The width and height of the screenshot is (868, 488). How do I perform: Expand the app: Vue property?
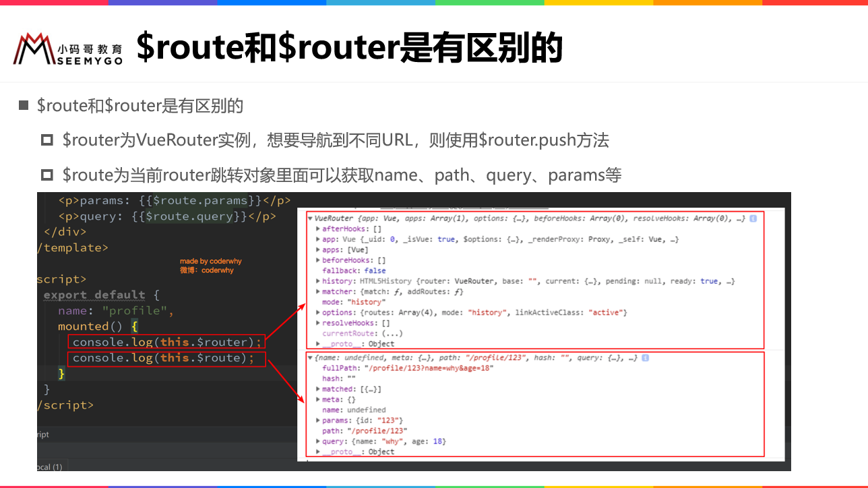point(317,239)
